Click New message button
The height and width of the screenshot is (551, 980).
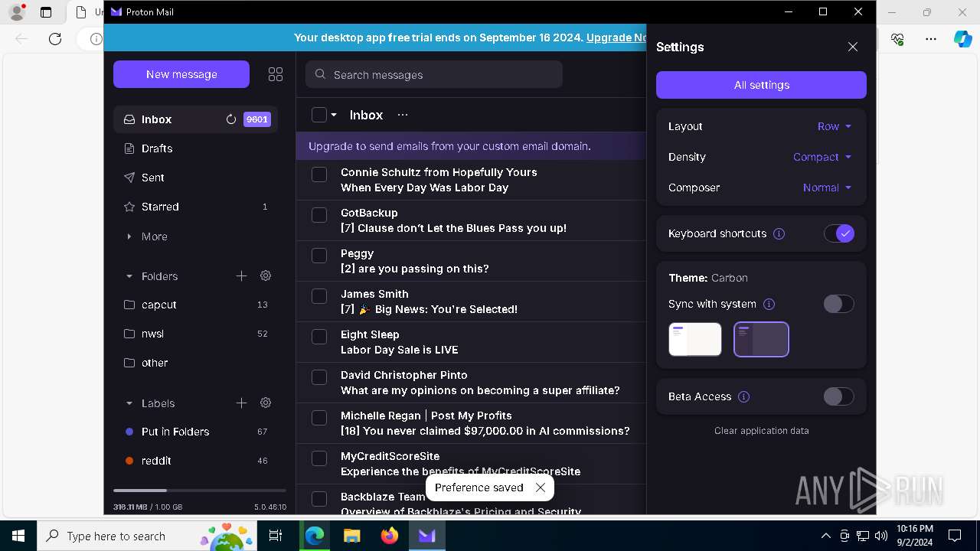point(181,74)
